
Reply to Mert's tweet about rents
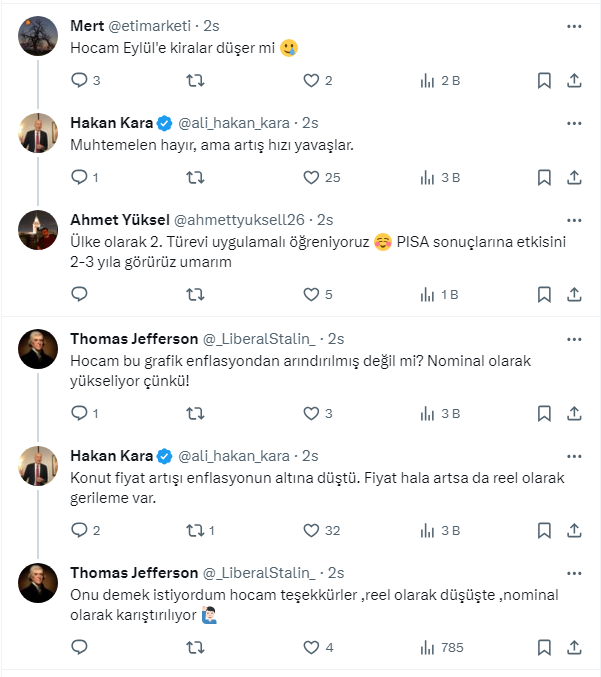(80, 81)
